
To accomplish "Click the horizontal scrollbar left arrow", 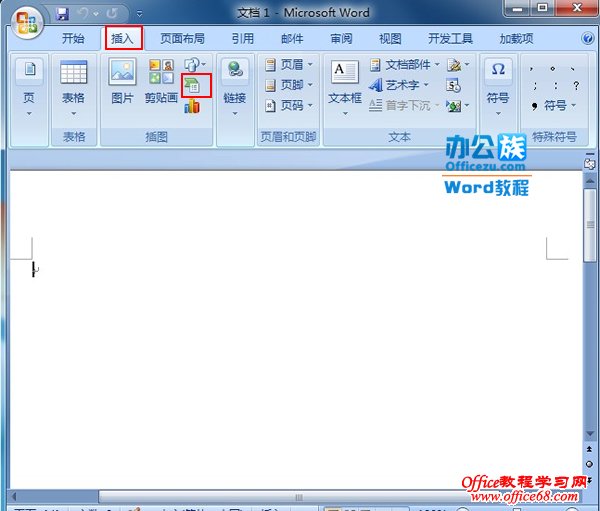I will click(x=14, y=497).
